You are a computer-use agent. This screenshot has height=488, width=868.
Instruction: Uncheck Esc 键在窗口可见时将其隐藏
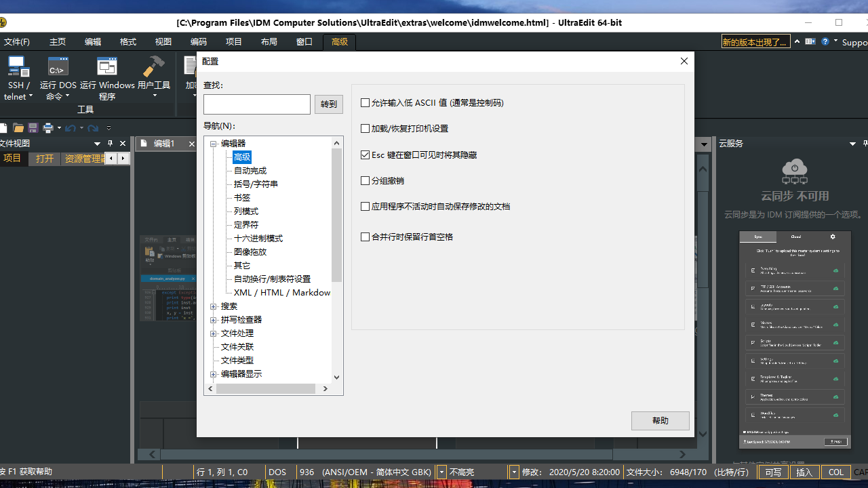[365, 155]
